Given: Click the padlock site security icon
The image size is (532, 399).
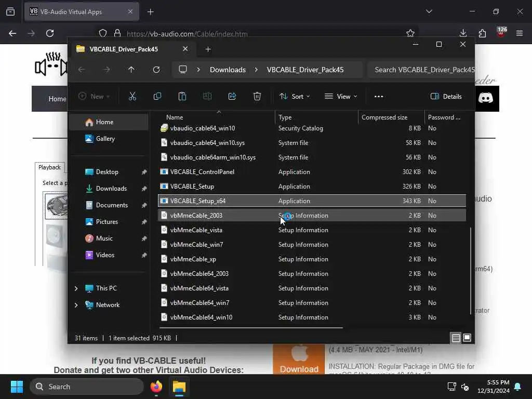Looking at the screenshot, I should [117, 33].
